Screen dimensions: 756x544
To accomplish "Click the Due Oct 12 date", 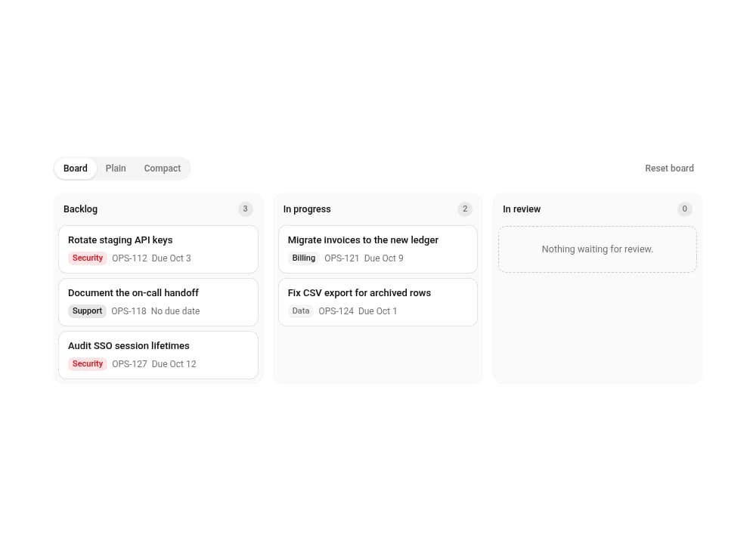I will (x=174, y=364).
